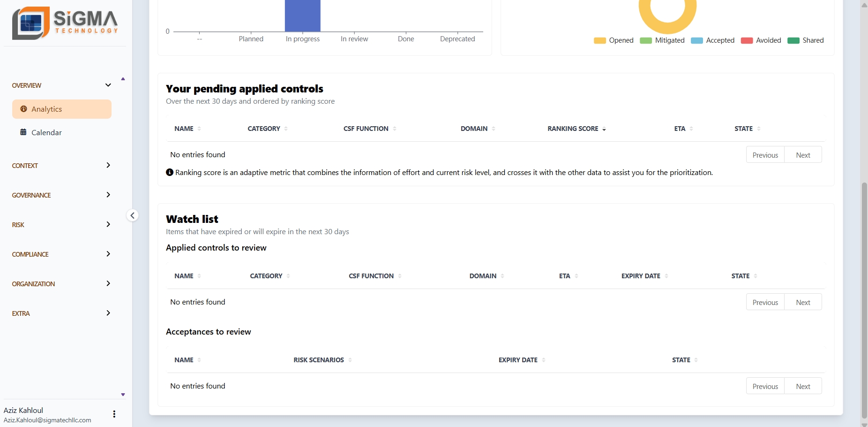This screenshot has height=427, width=868.
Task: Click the Ranking score info icon
Action: click(170, 172)
